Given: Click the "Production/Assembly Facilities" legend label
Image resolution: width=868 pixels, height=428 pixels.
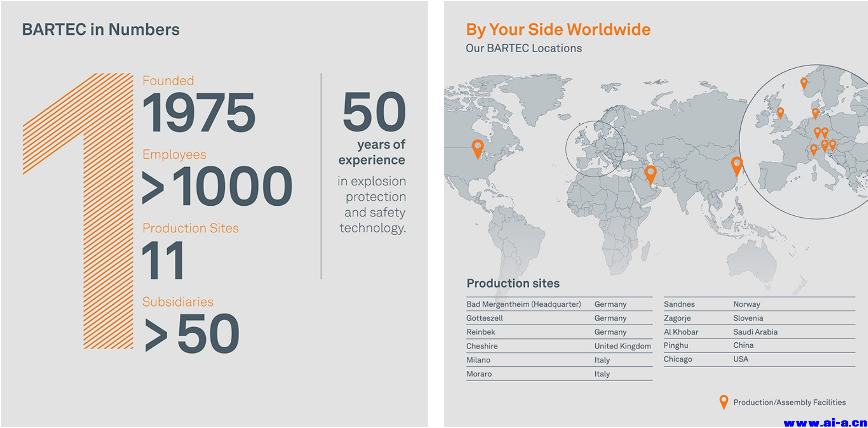Looking at the screenshot, I should (x=789, y=402).
